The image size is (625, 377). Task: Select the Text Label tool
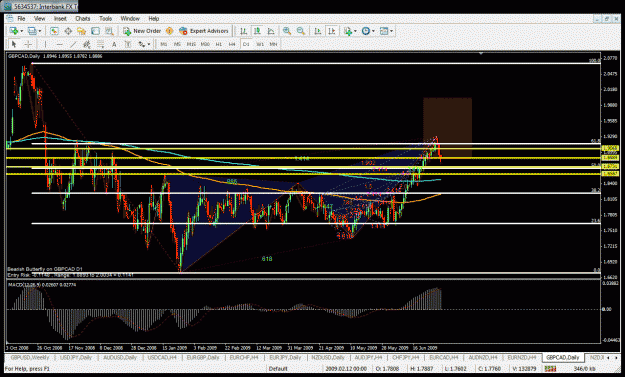tap(128, 44)
